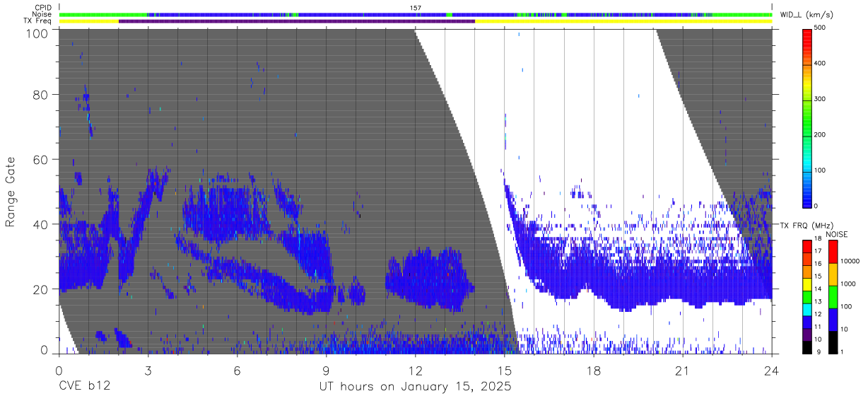Pick the purple 10-11 MHz swatch in TX FRQ legend
The height and width of the screenshot is (401, 868).
807,334
